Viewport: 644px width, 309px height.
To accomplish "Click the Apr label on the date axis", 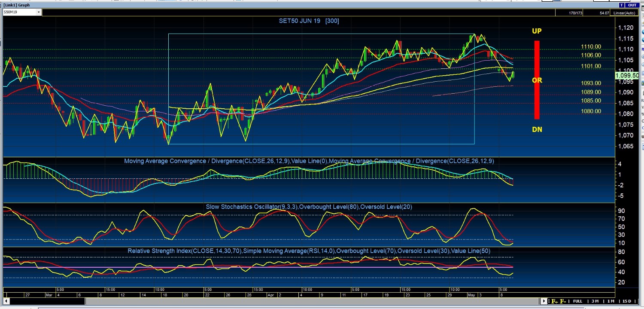I will click(270, 295).
